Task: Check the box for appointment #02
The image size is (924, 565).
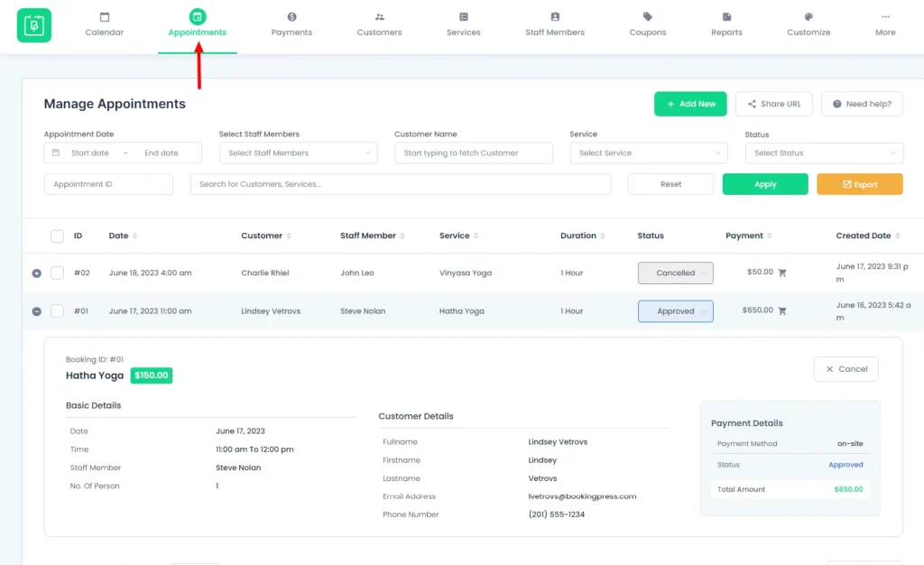Action: (x=57, y=273)
